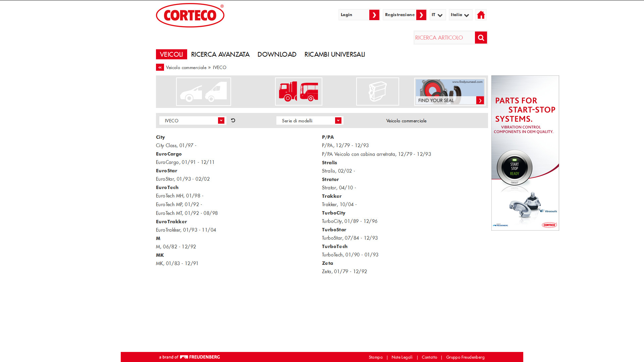Open City Class, 01/97 model
This screenshot has width=644, height=362.
[x=176, y=145]
